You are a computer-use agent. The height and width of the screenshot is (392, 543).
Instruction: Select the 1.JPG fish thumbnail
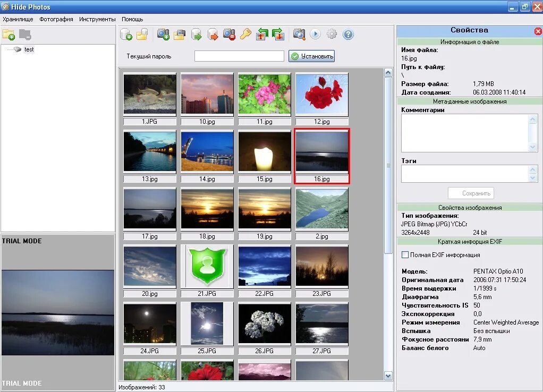pos(150,94)
